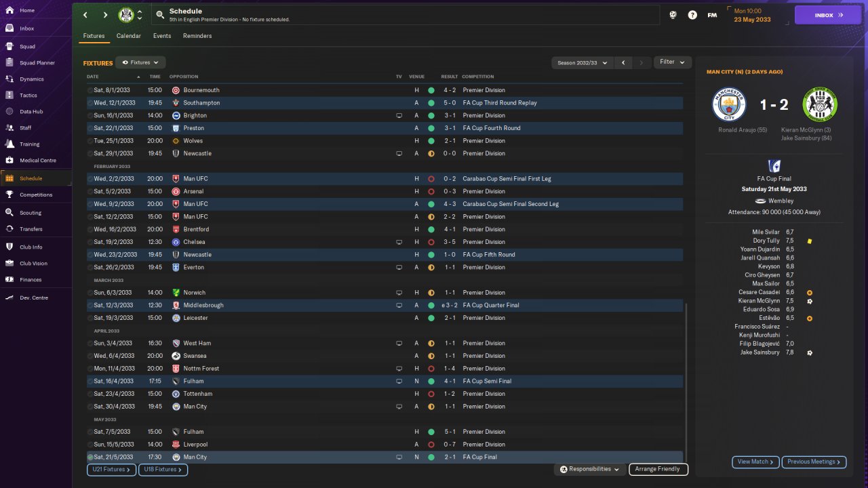Image resolution: width=868 pixels, height=488 pixels.
Task: Click Dory Tully in the match lineup
Action: (766, 241)
